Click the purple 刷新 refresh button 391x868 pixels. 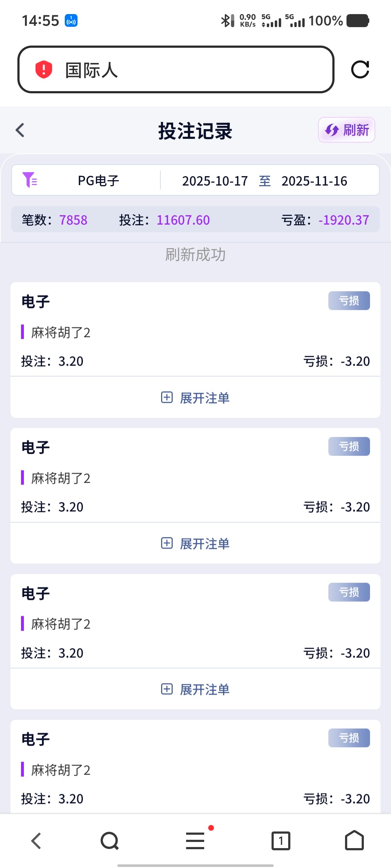coord(346,130)
